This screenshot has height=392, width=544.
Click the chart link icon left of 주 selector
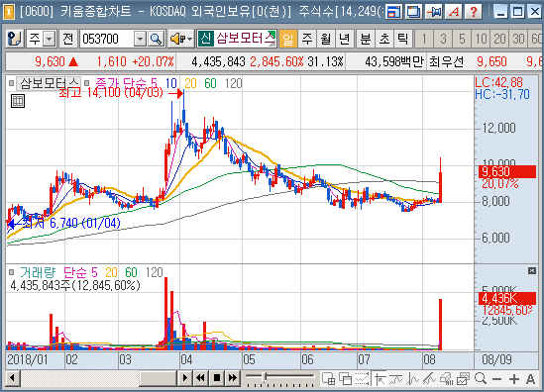15,39
